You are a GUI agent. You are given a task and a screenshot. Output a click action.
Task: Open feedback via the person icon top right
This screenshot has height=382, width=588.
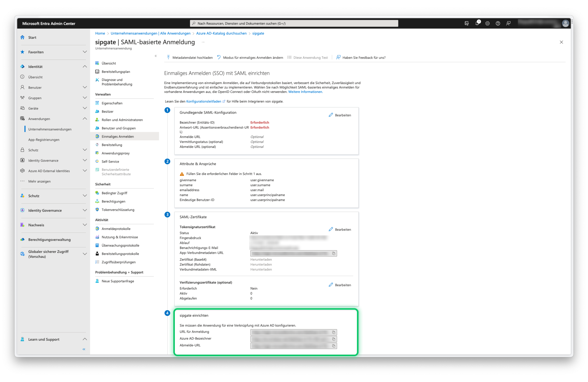(508, 23)
